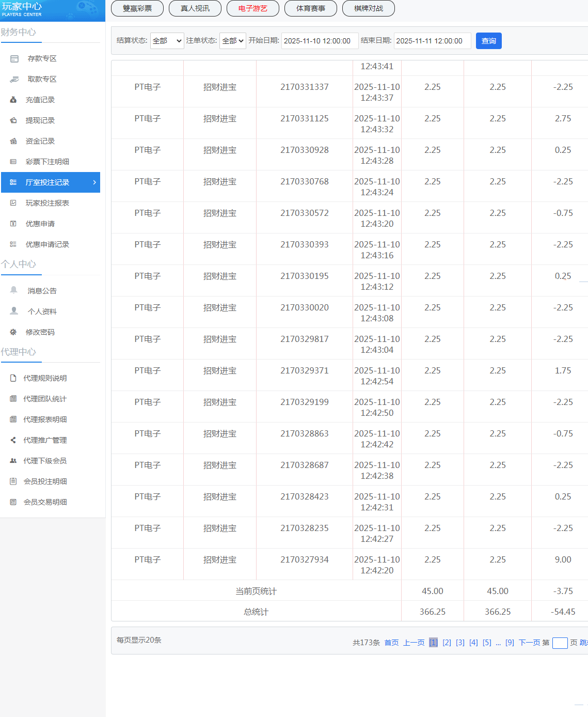The height and width of the screenshot is (717, 588).
Task: Click the 修改密码 gear icon
Action: click(x=13, y=332)
